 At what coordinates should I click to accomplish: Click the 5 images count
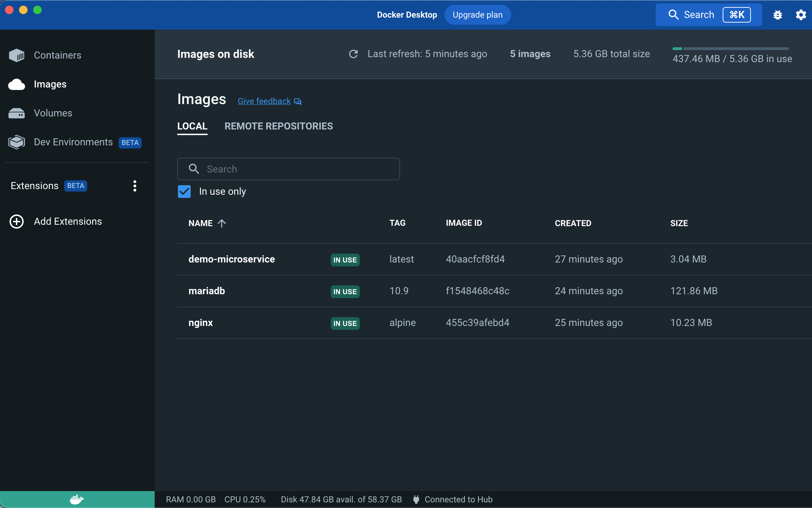530,54
